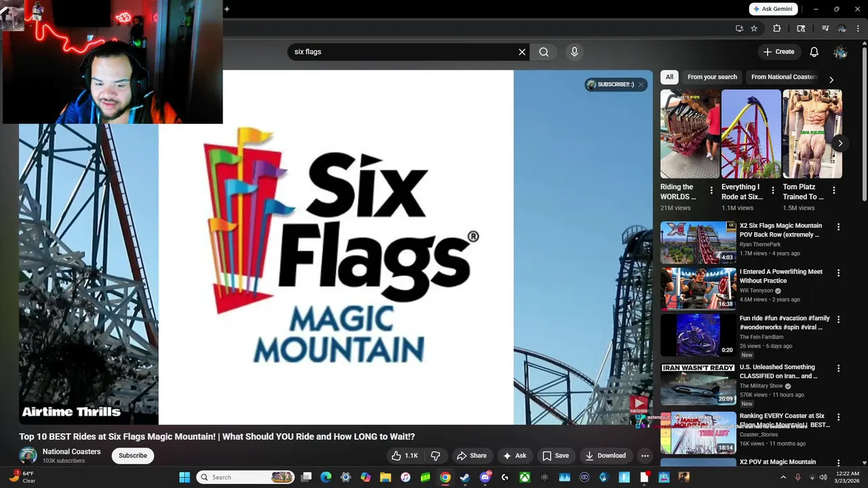Screen dimensions: 868x488
Task: Click the Windows taskbar Search box
Action: 245,477
